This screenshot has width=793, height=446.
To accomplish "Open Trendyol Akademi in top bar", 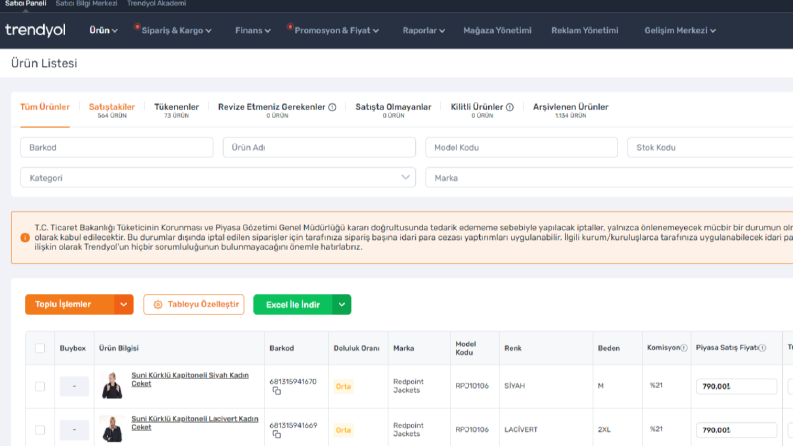I will (x=156, y=4).
